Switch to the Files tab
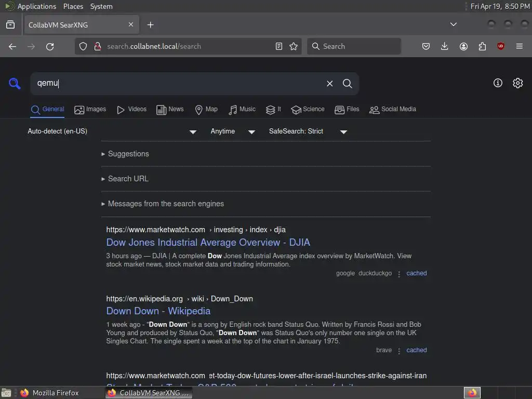 (347, 109)
